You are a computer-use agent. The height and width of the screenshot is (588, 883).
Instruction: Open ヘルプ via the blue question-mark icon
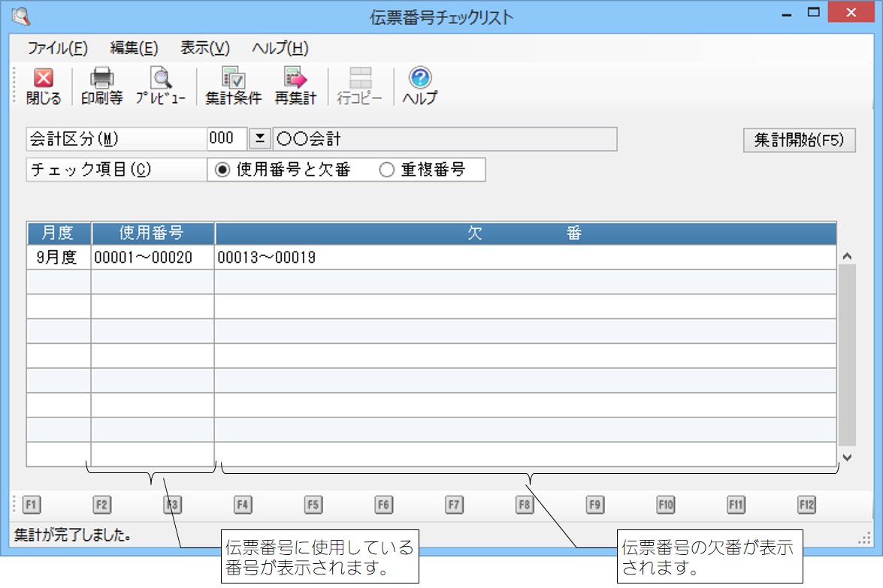419,79
